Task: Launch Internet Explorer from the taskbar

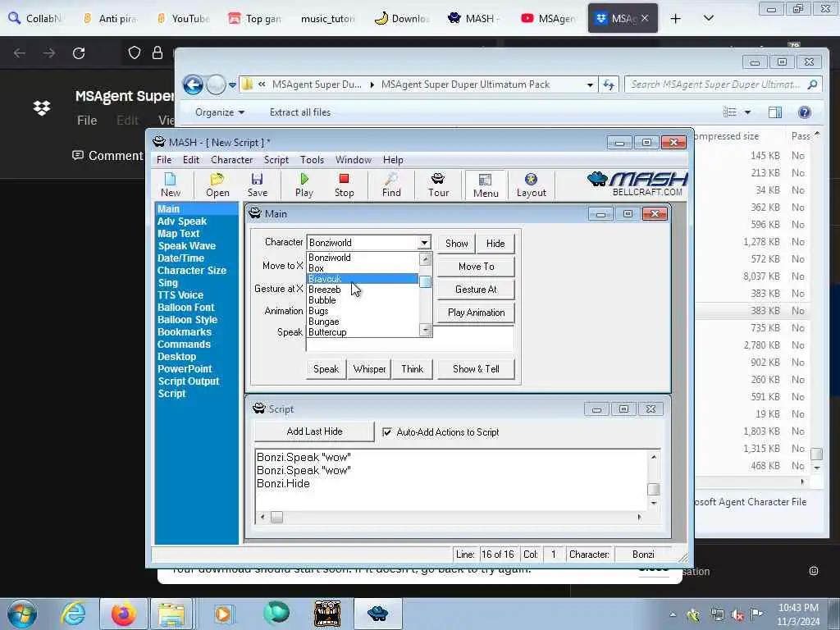Action: click(73, 614)
